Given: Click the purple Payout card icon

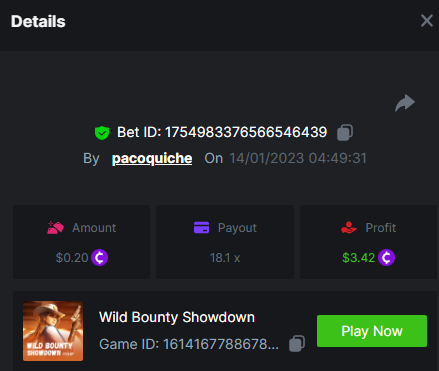Looking at the screenshot, I should tap(201, 228).
